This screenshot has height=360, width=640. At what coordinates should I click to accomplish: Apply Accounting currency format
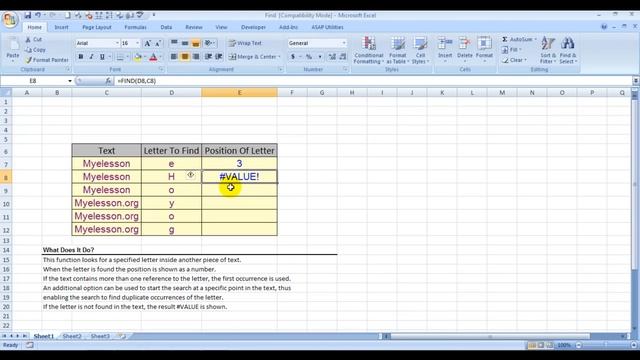[293, 57]
